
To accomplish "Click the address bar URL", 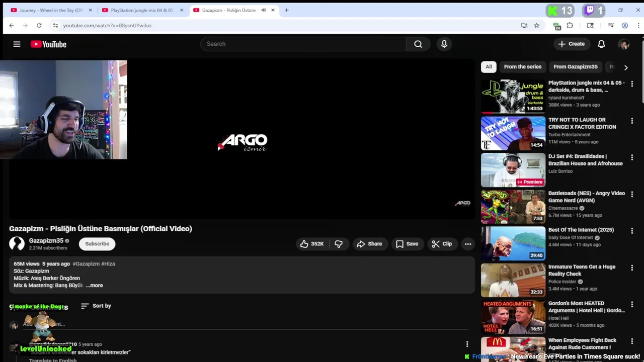I will tap(107, 25).
